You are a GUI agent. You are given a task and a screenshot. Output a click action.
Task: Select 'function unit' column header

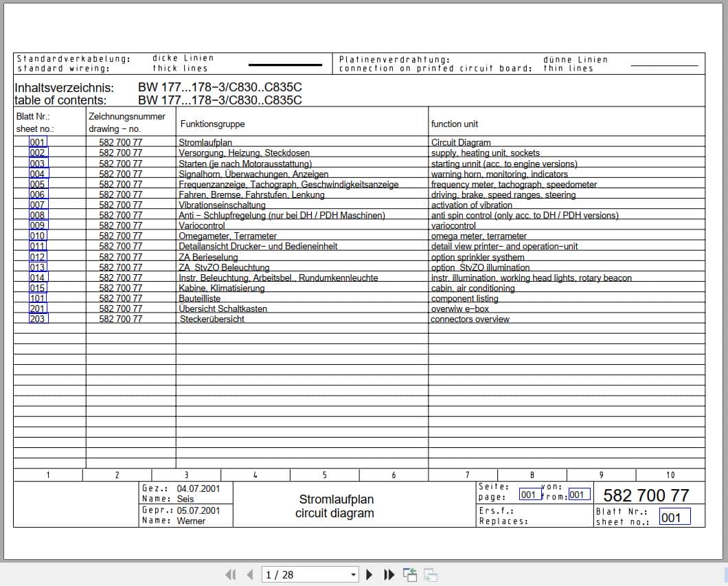454,124
